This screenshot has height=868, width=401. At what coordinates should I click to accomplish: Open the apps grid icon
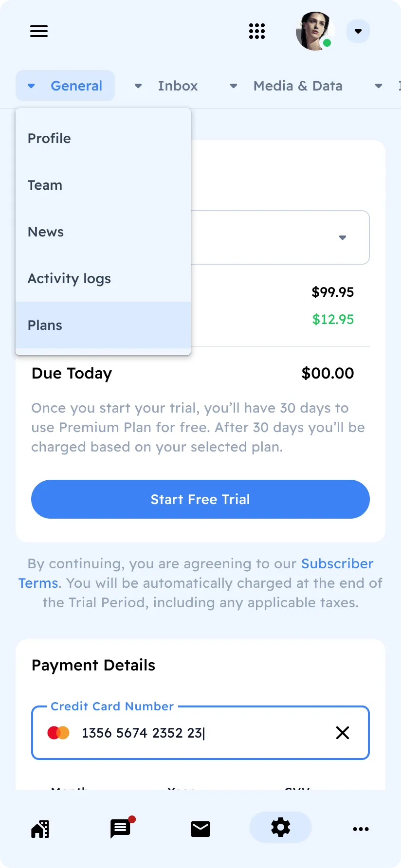pos(257,31)
